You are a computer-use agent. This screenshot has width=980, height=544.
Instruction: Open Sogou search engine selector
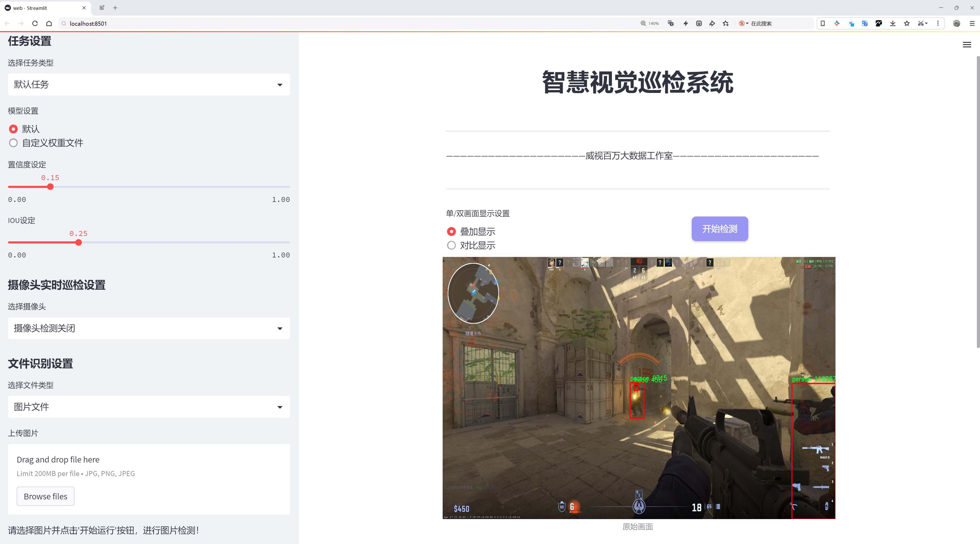click(x=743, y=23)
